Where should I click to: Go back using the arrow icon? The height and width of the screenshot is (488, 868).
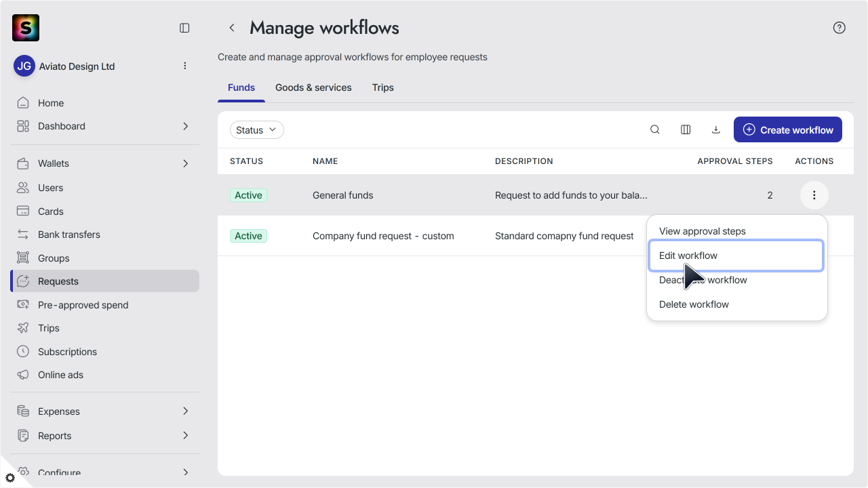(x=232, y=28)
